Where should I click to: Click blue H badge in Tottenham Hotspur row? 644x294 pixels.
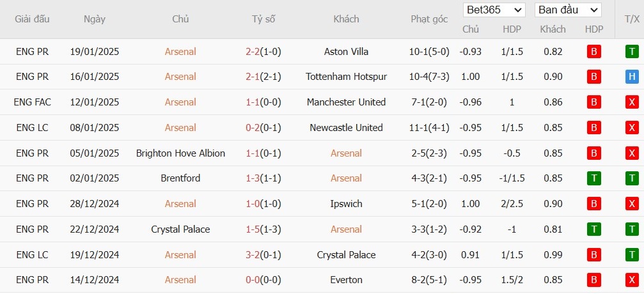632,77
